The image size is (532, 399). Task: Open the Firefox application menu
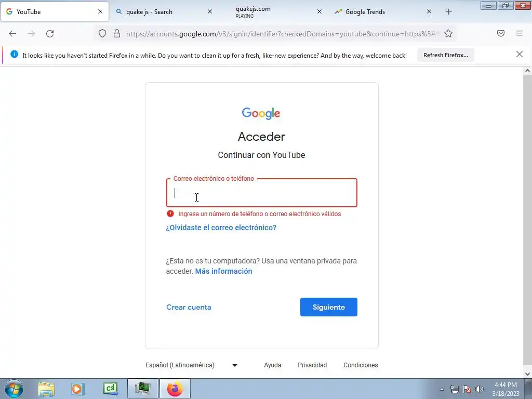pos(520,33)
